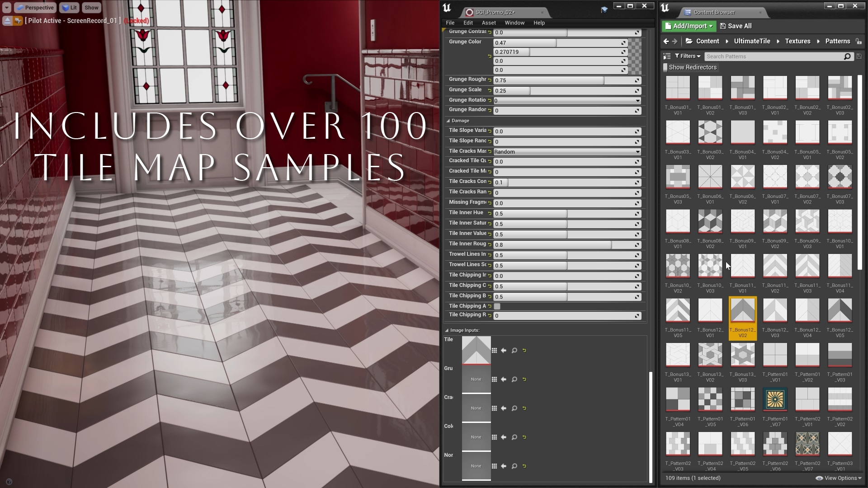Toggle the Show Redirectors checkbox
The width and height of the screenshot is (868, 488).
click(666, 67)
